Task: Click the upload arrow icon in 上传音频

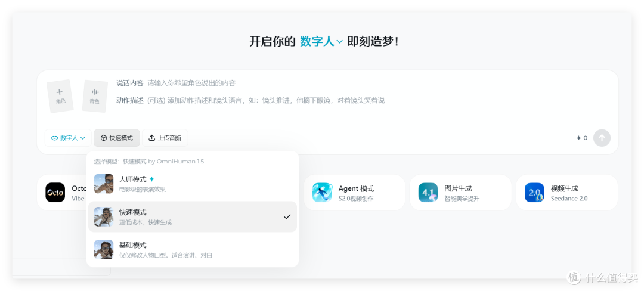Action: pyautogui.click(x=152, y=138)
